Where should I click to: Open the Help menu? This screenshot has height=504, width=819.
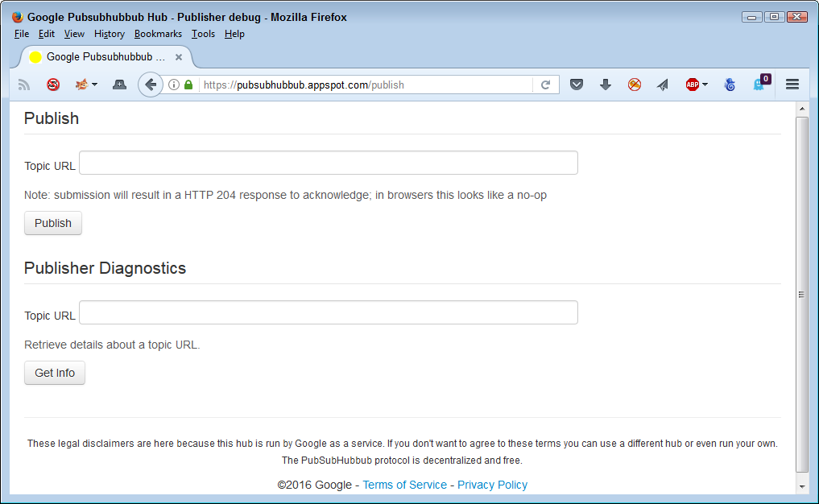pyautogui.click(x=234, y=34)
